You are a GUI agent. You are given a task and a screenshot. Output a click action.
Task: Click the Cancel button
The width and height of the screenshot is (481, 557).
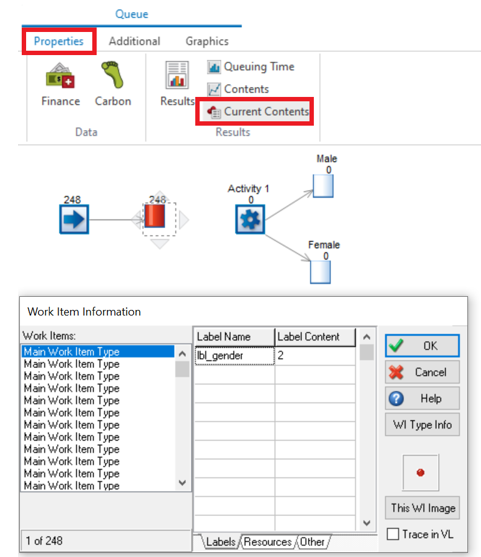[422, 372]
